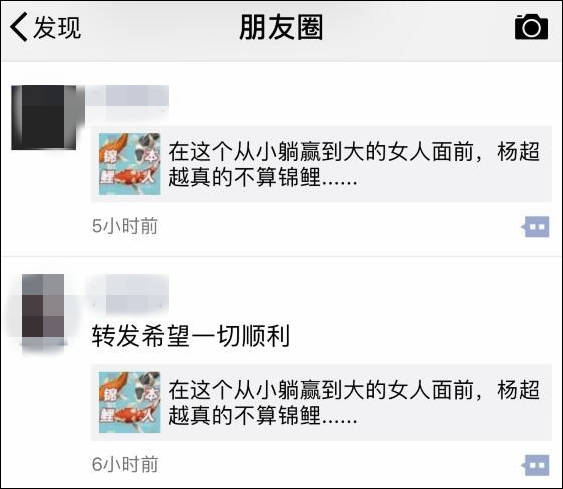Tap the 5小时前 timestamp
563x489 pixels.
125,226
